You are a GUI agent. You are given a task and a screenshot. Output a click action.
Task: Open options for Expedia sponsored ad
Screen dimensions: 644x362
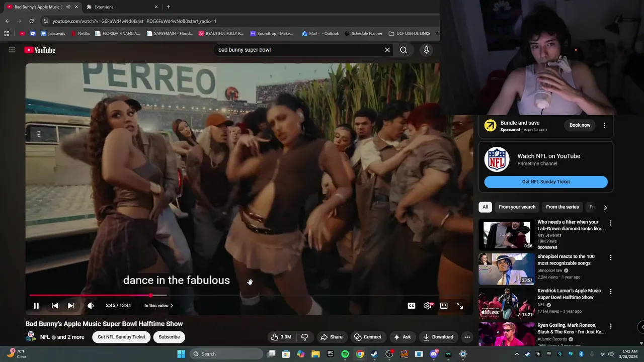(x=604, y=125)
